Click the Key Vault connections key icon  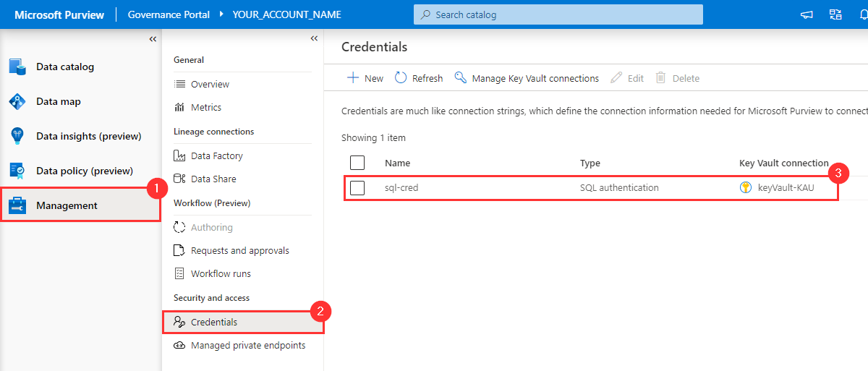coord(460,77)
